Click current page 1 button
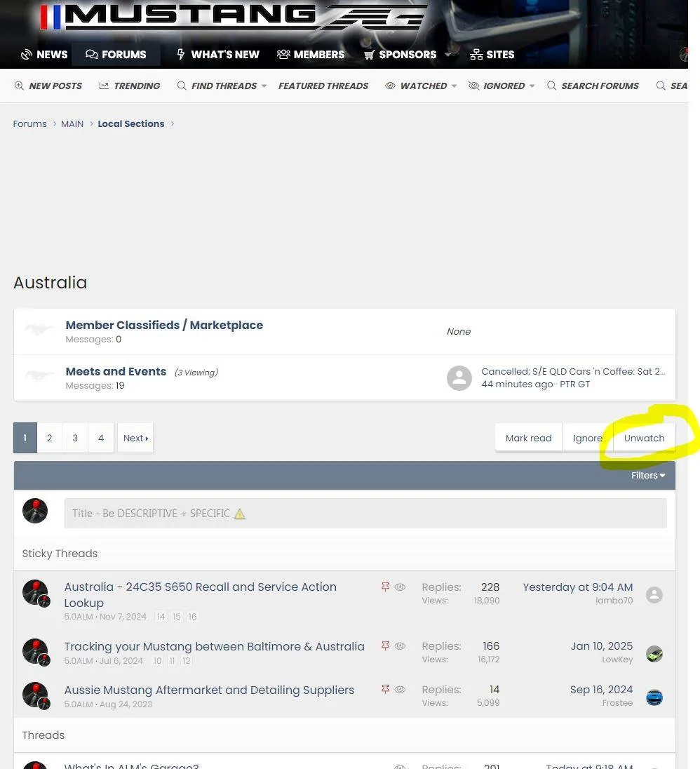700x769 pixels. [25, 438]
